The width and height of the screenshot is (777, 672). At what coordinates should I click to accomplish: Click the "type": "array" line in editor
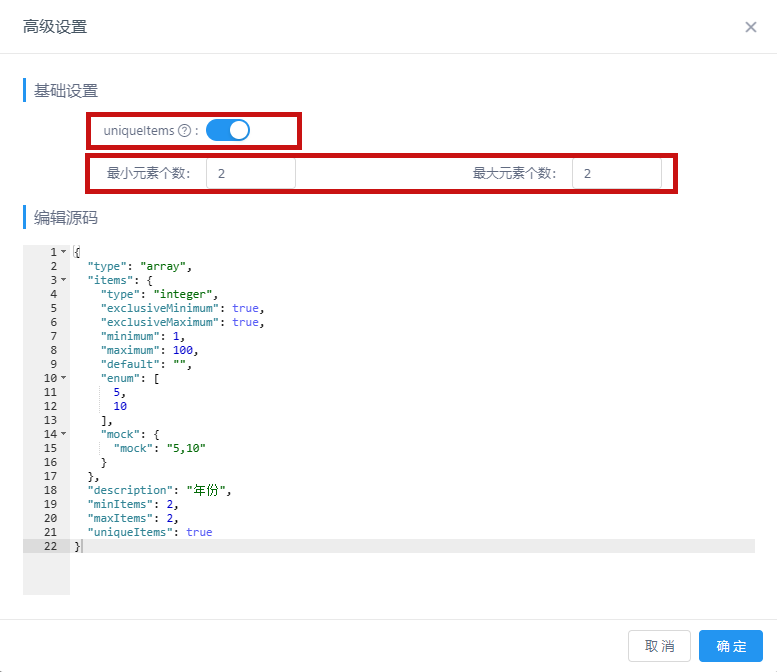[138, 266]
